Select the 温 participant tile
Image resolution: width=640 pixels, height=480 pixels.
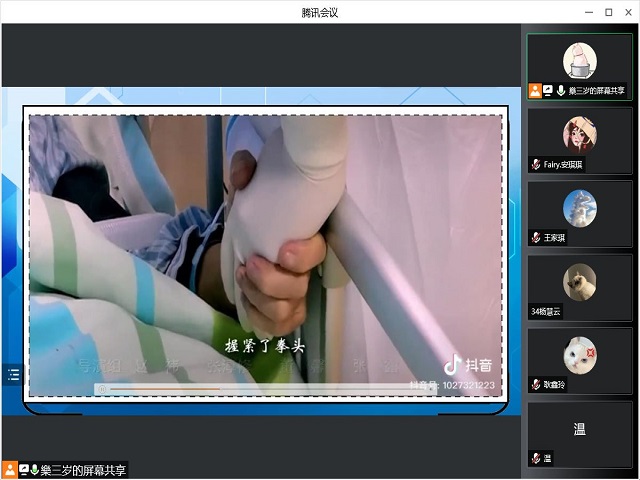tap(580, 430)
